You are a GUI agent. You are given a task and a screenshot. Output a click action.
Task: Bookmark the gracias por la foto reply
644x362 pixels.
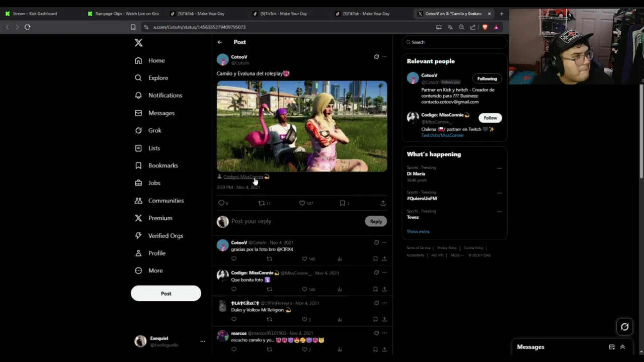pos(375,259)
